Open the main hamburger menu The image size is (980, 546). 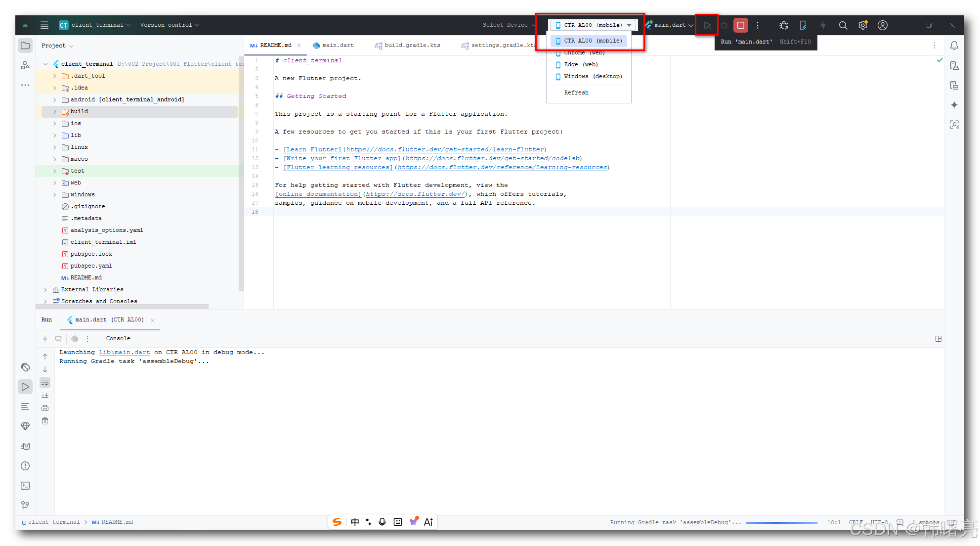(44, 25)
